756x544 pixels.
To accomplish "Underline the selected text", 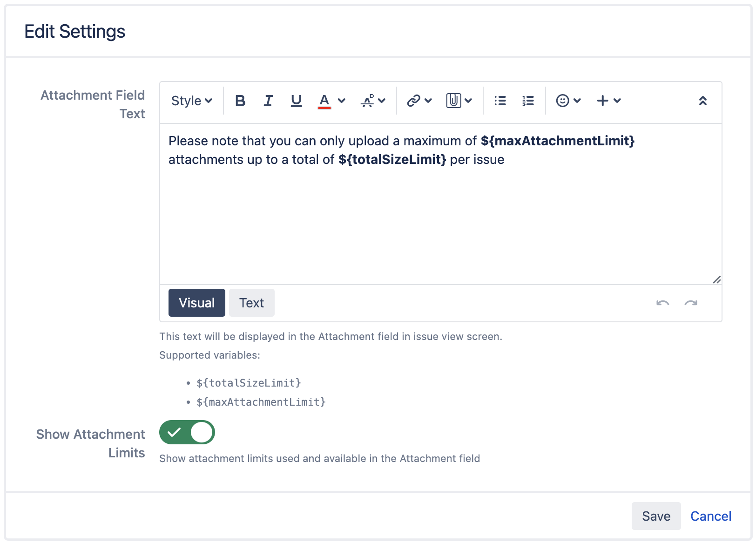I will 296,101.
